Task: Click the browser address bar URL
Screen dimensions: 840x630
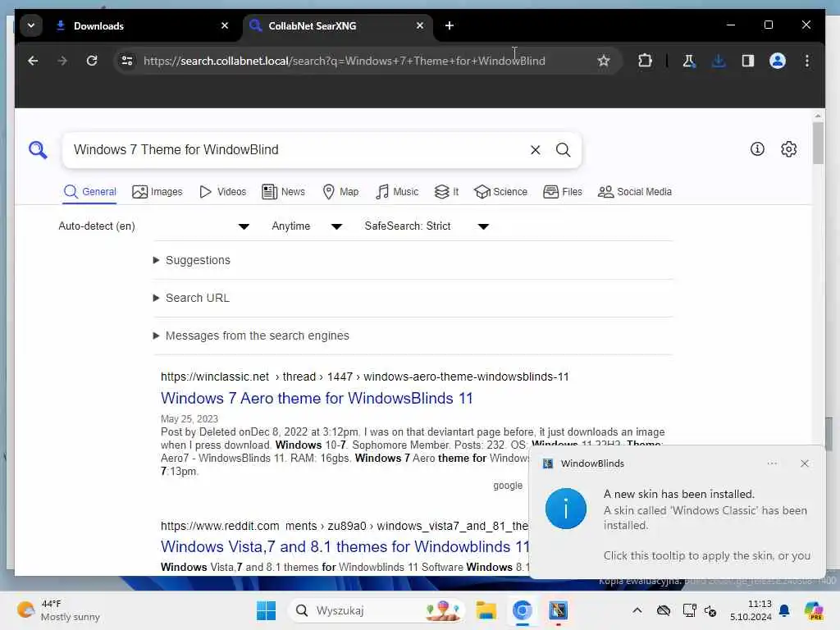Action: pos(344,61)
